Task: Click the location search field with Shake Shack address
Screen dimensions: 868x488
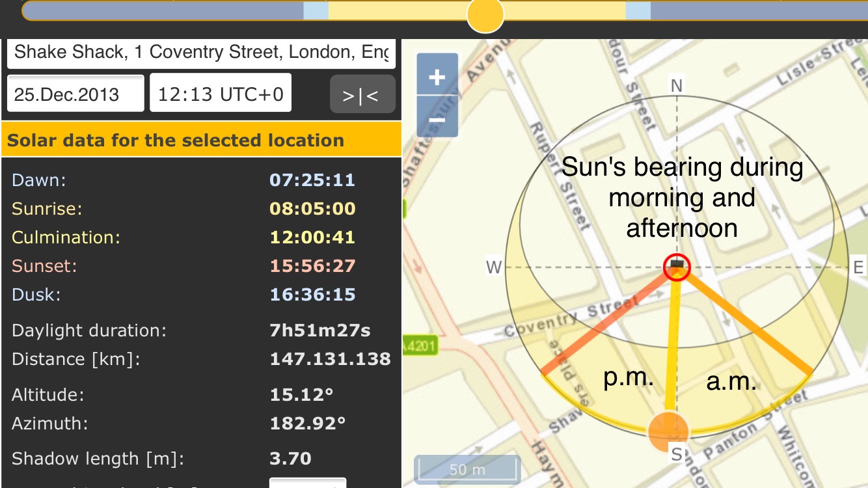Action: point(202,53)
